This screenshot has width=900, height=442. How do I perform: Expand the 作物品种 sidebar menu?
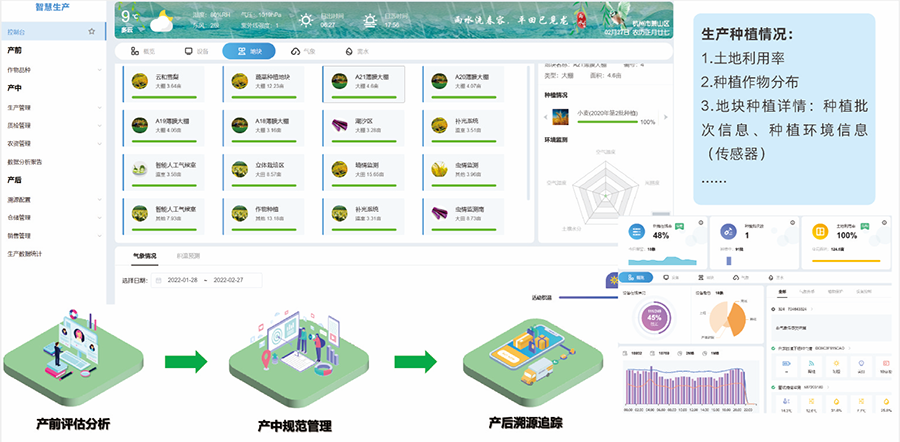(53, 70)
